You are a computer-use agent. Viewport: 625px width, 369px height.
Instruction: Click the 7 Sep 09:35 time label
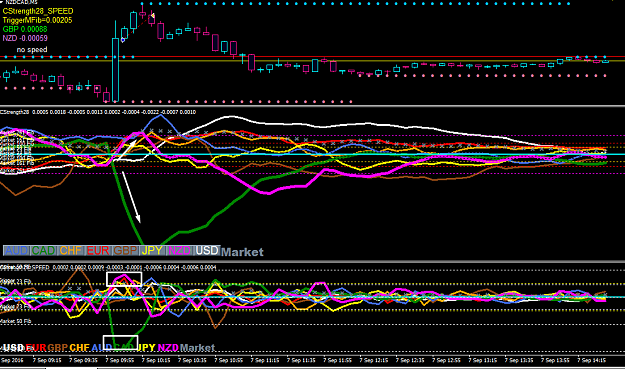coord(83,360)
